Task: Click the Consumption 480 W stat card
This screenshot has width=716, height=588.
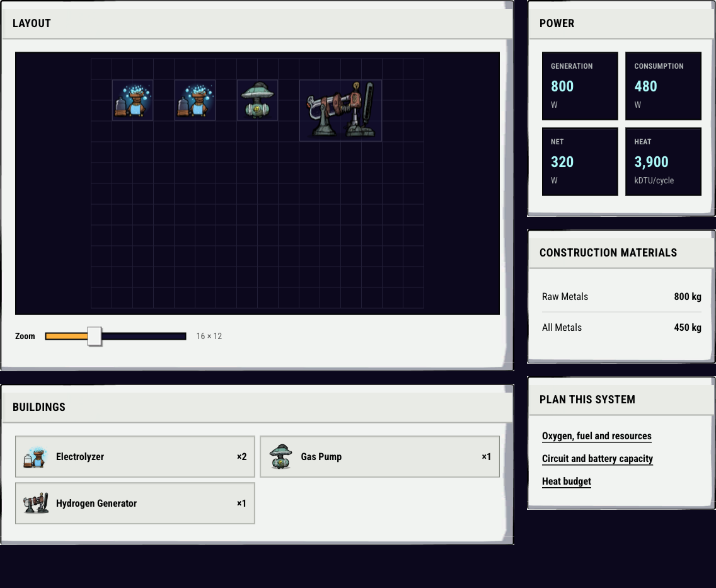Action: [663, 86]
